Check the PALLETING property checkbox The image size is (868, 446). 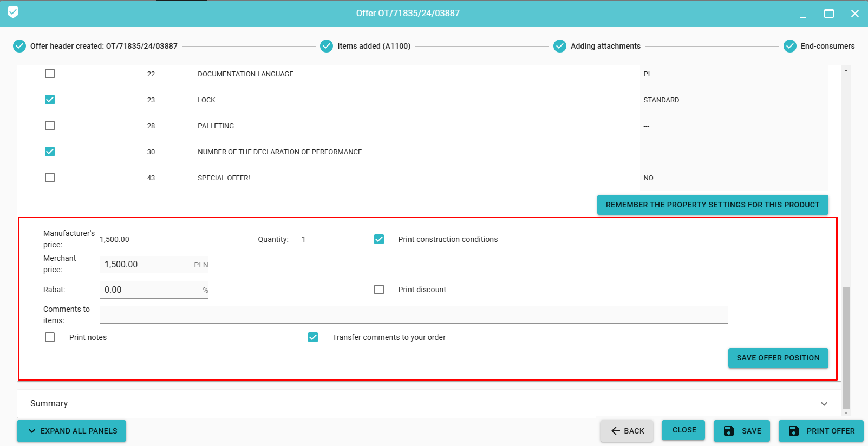pyautogui.click(x=50, y=126)
